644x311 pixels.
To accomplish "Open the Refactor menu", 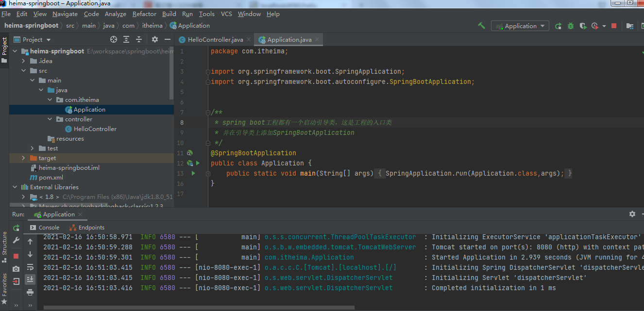I will [144, 14].
